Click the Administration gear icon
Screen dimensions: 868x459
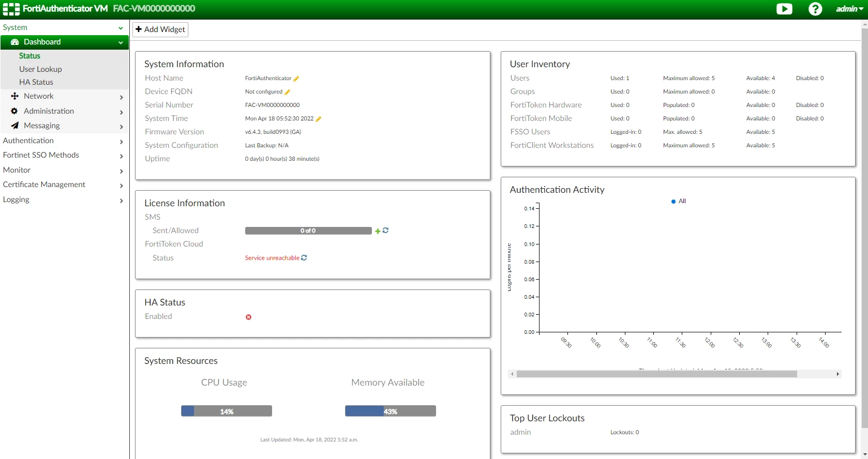point(14,111)
